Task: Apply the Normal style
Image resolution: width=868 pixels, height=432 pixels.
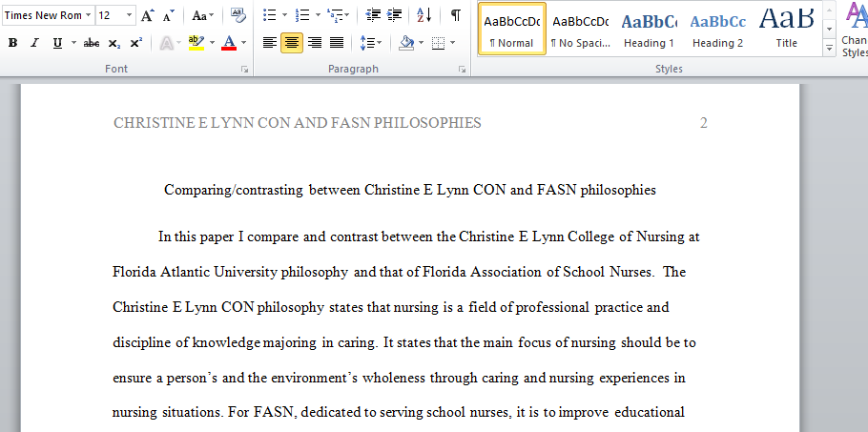Action: (x=512, y=30)
